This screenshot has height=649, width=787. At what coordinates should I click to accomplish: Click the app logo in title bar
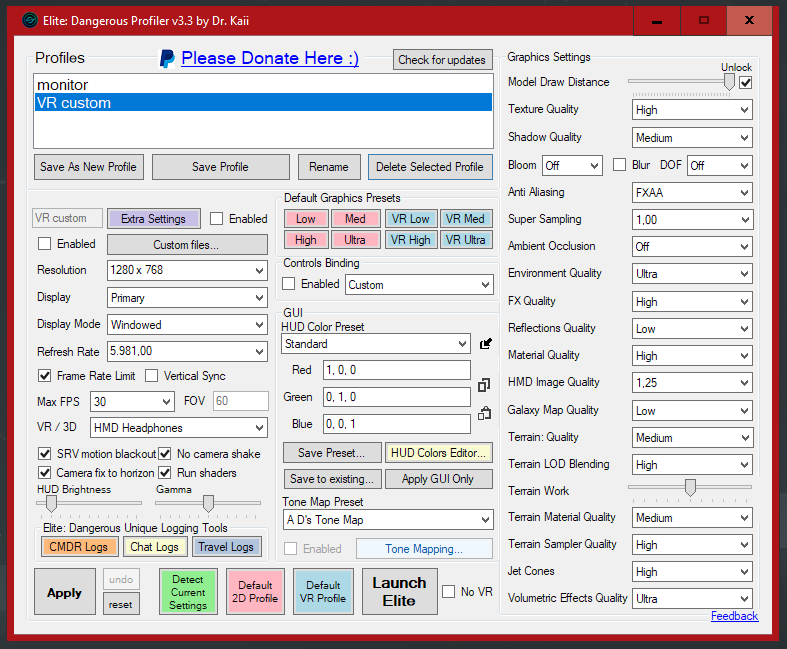coord(30,20)
